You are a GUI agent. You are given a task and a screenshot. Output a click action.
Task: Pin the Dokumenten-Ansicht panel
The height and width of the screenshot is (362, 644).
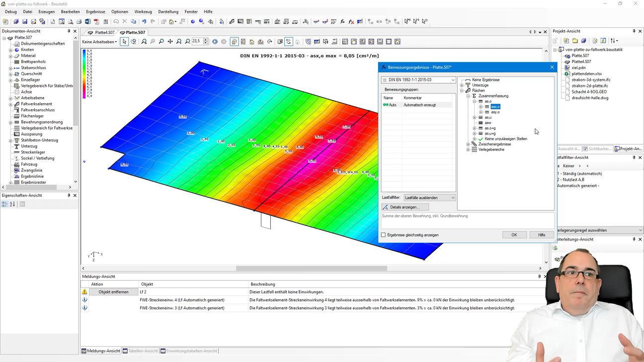coord(69,31)
